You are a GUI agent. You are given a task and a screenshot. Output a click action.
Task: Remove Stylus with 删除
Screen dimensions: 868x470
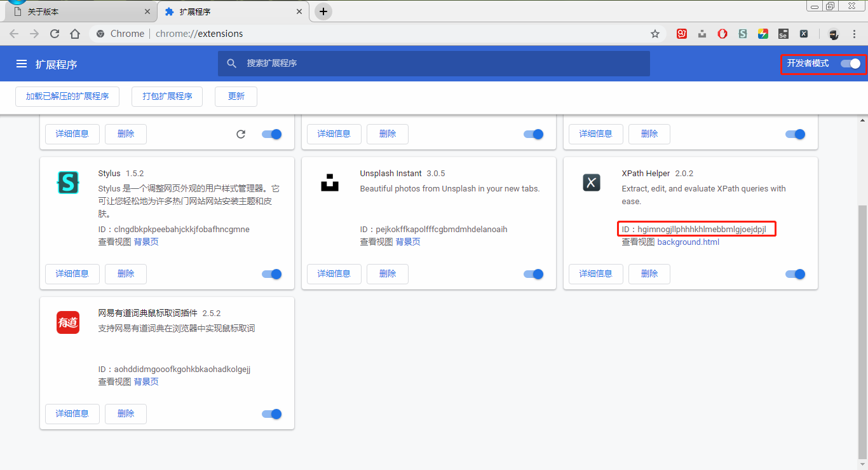tap(126, 273)
